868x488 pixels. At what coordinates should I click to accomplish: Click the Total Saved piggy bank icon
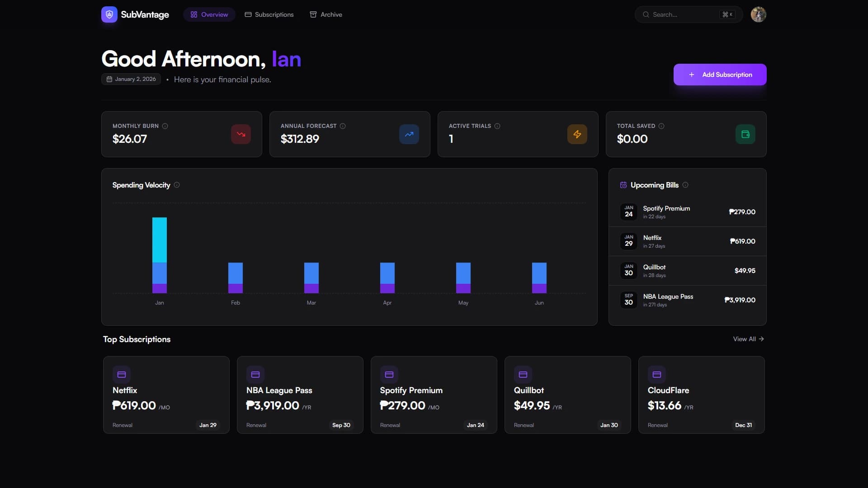click(x=745, y=134)
